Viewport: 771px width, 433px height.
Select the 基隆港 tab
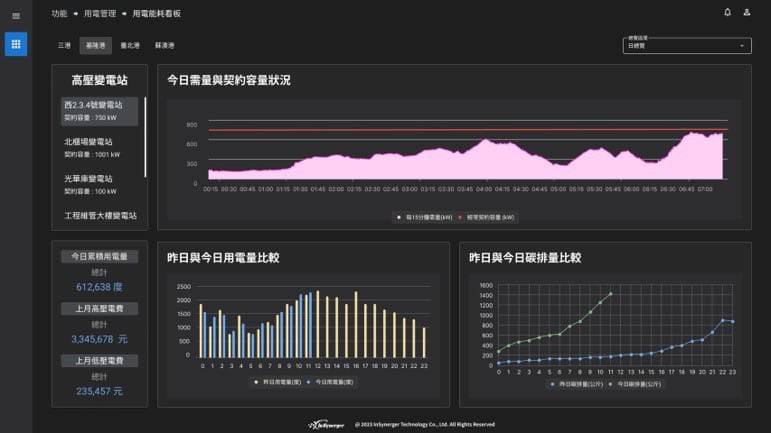coord(96,46)
